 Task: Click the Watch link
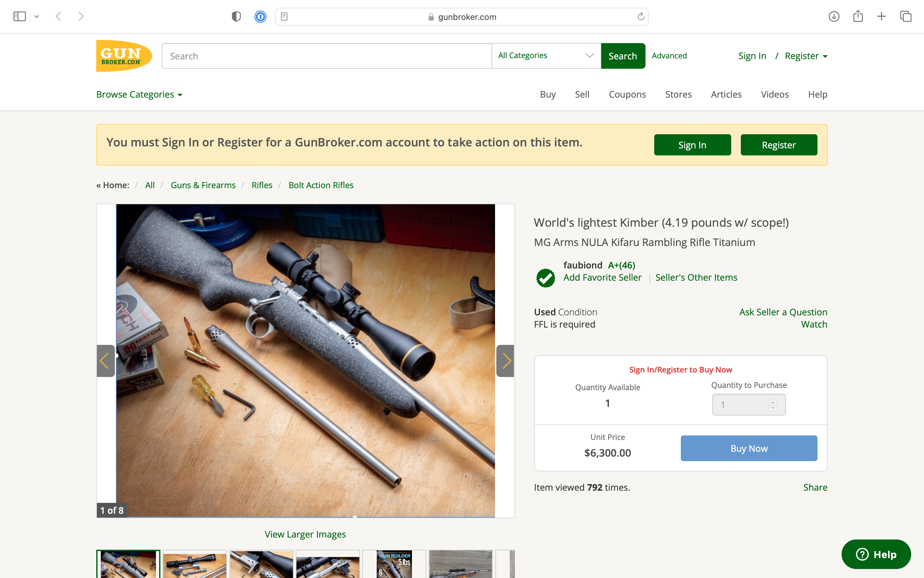[814, 324]
